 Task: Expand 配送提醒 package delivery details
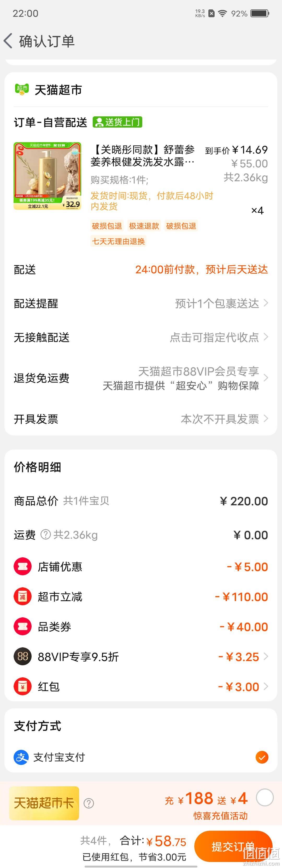tap(141, 303)
